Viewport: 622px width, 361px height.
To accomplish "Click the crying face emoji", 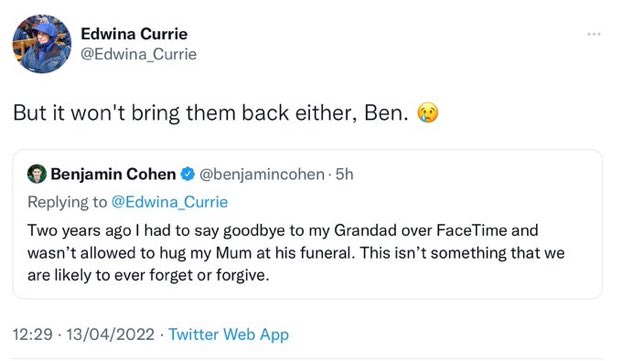I will [x=428, y=113].
